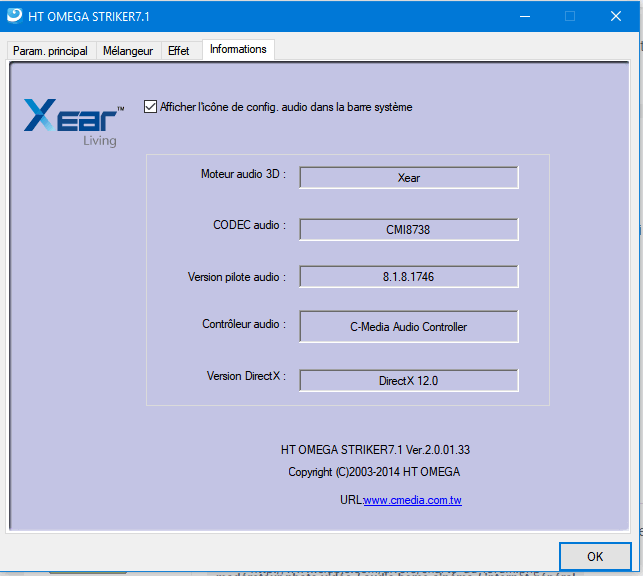Open the www.cmedia.com.tw link
The image size is (643, 576).
[x=413, y=500]
